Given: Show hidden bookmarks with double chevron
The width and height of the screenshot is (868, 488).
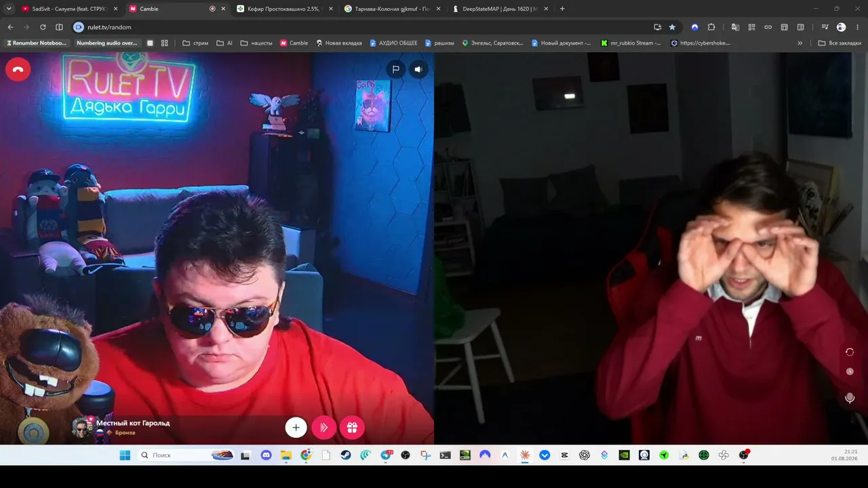Looking at the screenshot, I should coord(800,43).
